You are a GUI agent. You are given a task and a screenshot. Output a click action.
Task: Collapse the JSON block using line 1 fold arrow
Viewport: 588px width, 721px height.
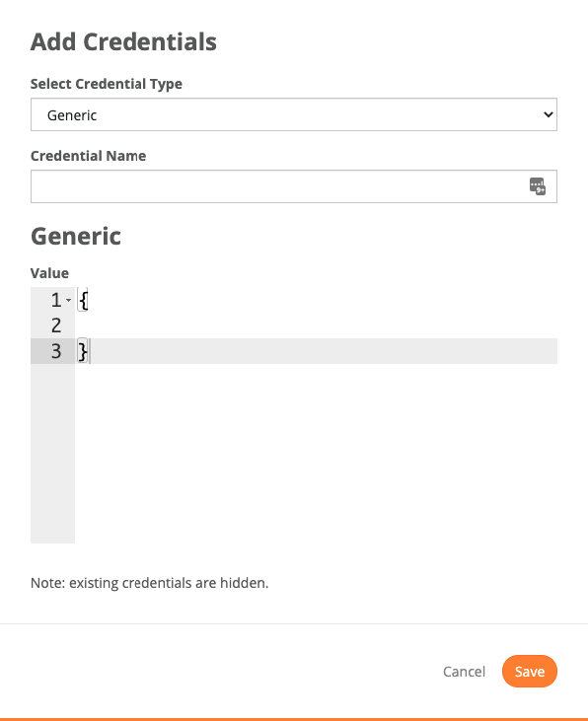[x=68, y=300]
